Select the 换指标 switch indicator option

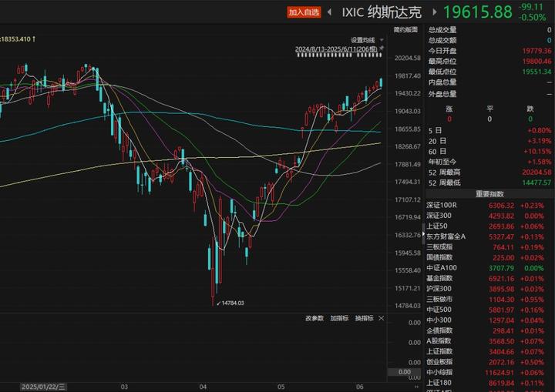pyautogui.click(x=364, y=318)
